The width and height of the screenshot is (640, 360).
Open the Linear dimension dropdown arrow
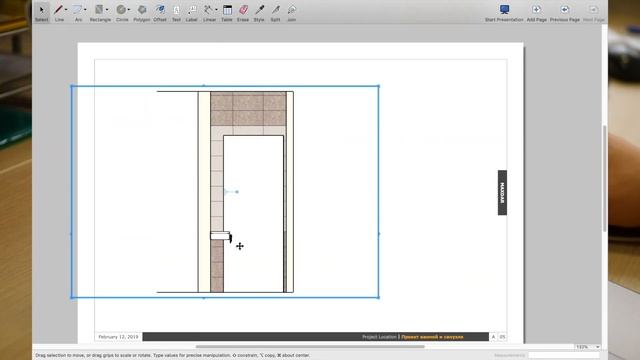(216, 10)
